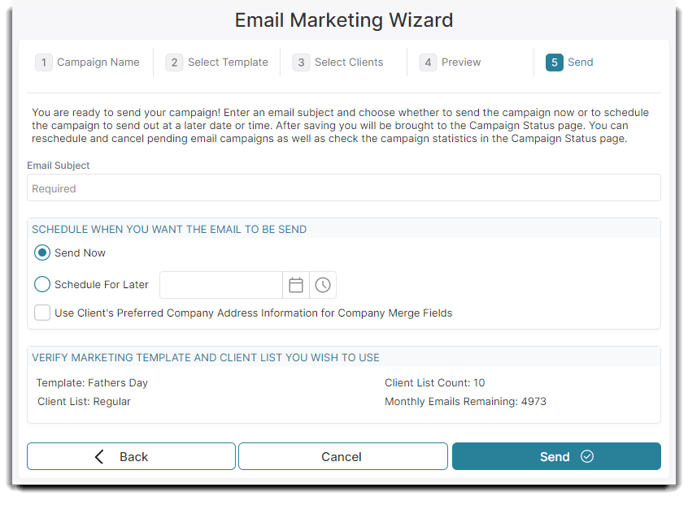Select the Schedule For Later radio button
The image size is (688, 509).
click(42, 284)
